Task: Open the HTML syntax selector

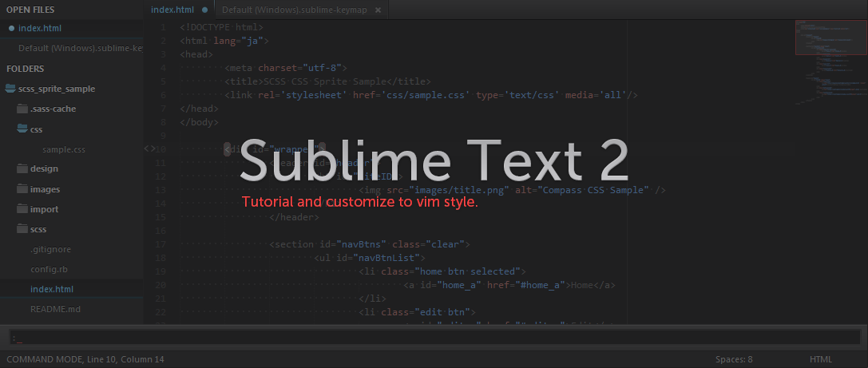Action: [x=820, y=359]
